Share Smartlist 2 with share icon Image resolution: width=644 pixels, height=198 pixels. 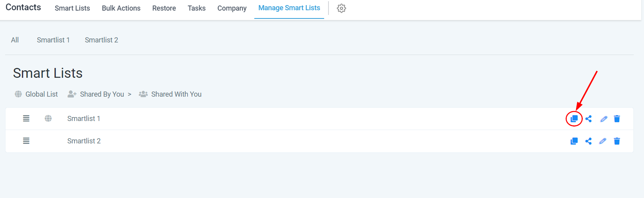coord(588,141)
